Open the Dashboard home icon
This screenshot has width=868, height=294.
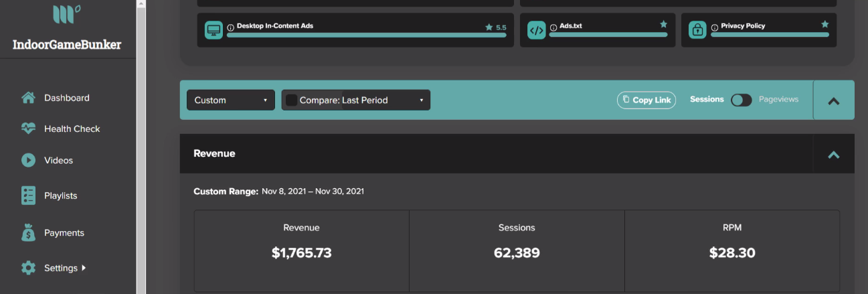[x=28, y=98]
